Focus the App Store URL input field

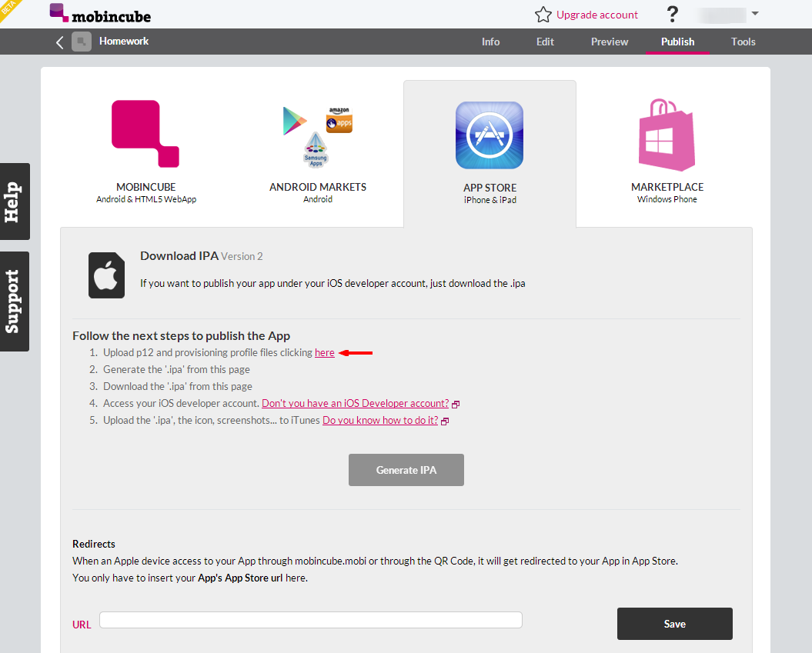pos(311,620)
